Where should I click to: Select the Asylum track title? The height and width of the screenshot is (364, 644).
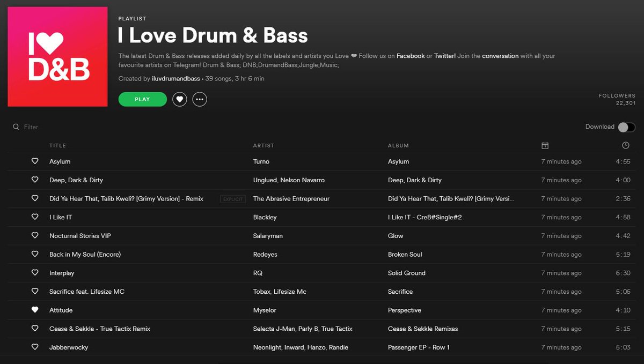(60, 161)
